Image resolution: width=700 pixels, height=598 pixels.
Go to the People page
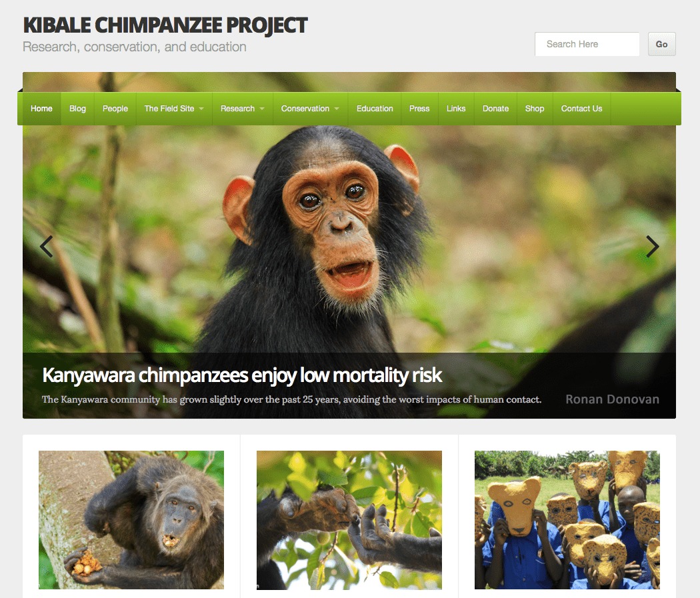[x=115, y=109]
